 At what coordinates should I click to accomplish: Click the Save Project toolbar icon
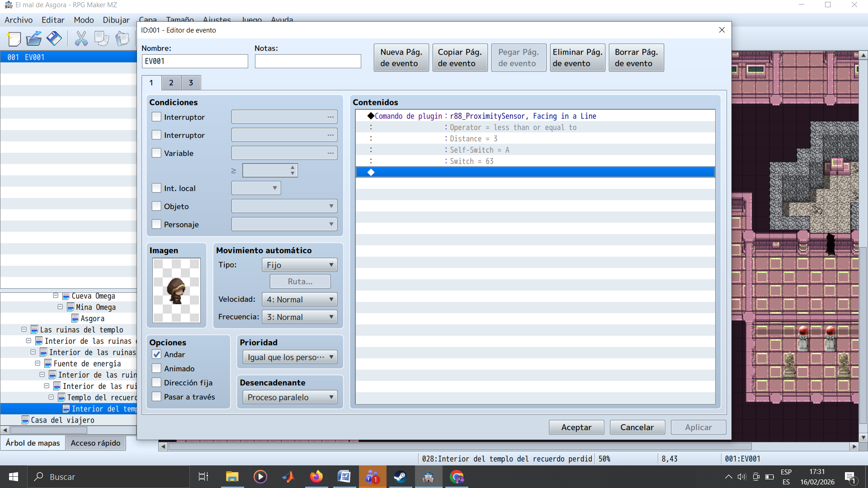pos(54,39)
